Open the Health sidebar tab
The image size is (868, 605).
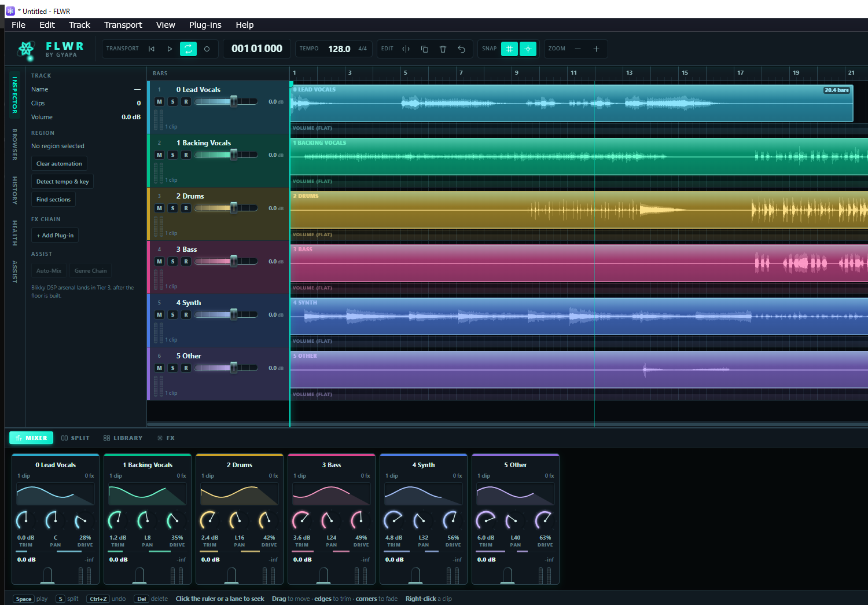click(15, 233)
